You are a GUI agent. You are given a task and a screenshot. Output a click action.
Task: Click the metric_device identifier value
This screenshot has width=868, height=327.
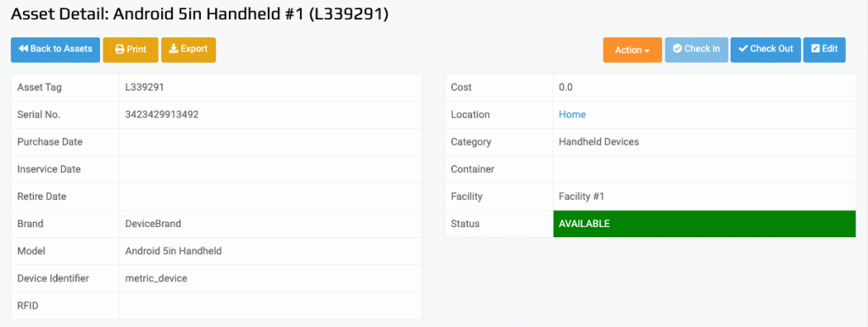click(156, 279)
